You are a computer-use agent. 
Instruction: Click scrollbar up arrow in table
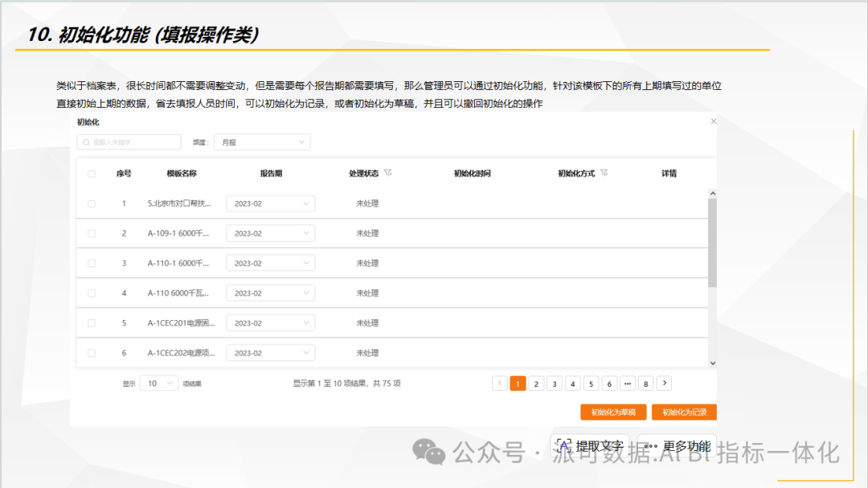[x=712, y=193]
